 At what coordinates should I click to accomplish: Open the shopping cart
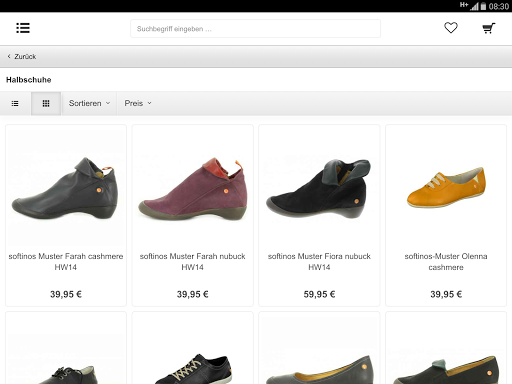489,28
